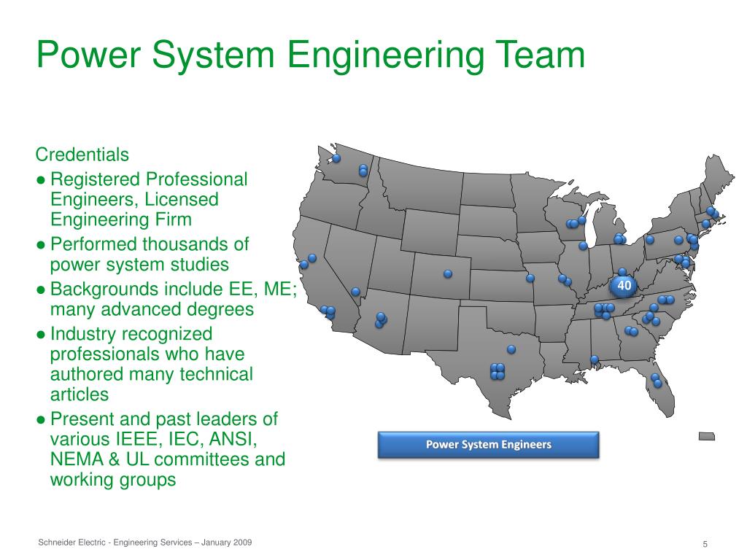Click the Power System Engineers button
The height and width of the screenshot is (560, 747).
488,445
